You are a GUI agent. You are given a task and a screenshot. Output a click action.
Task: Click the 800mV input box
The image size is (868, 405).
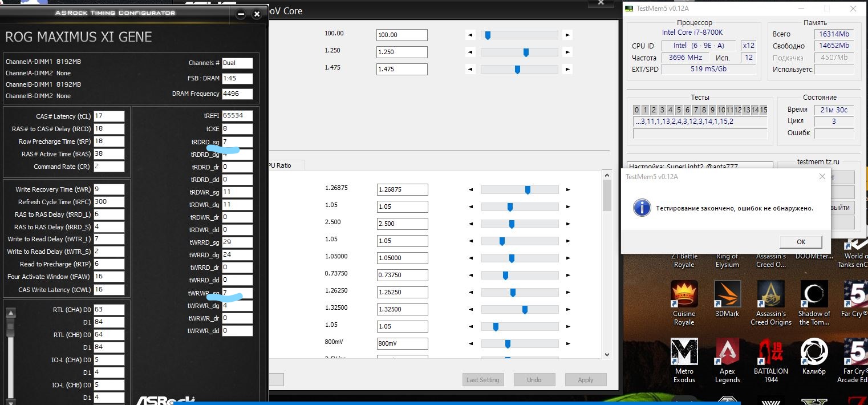pyautogui.click(x=402, y=343)
